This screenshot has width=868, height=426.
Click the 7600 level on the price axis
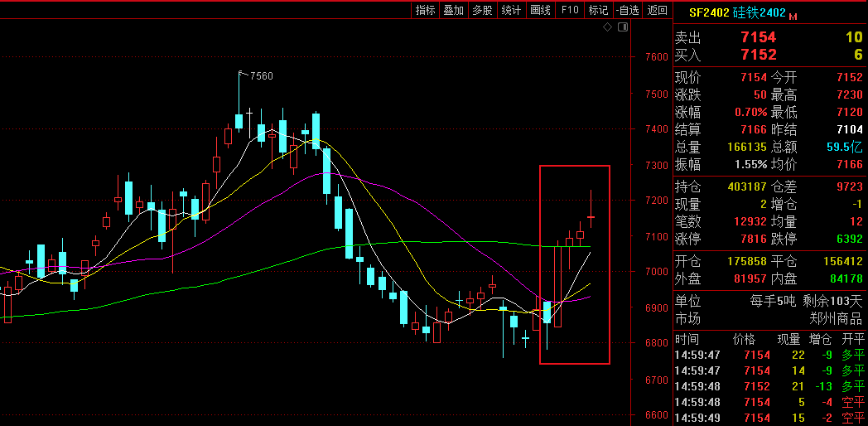(x=656, y=57)
